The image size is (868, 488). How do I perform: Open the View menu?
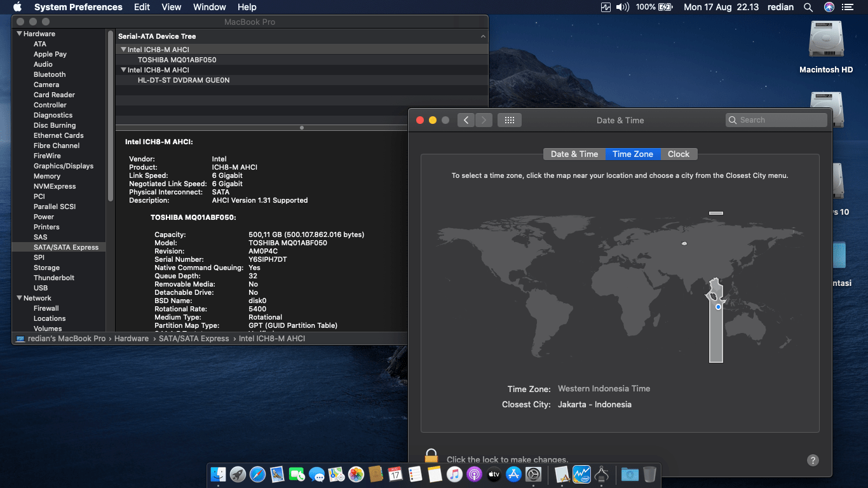click(x=172, y=7)
